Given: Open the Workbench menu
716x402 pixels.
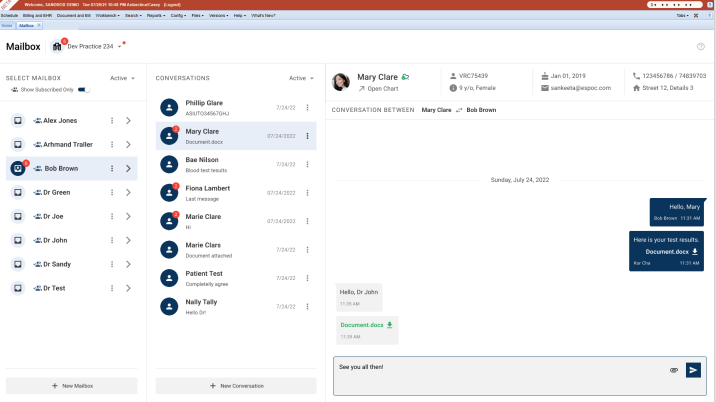Looking at the screenshot, I should pyautogui.click(x=107, y=16).
